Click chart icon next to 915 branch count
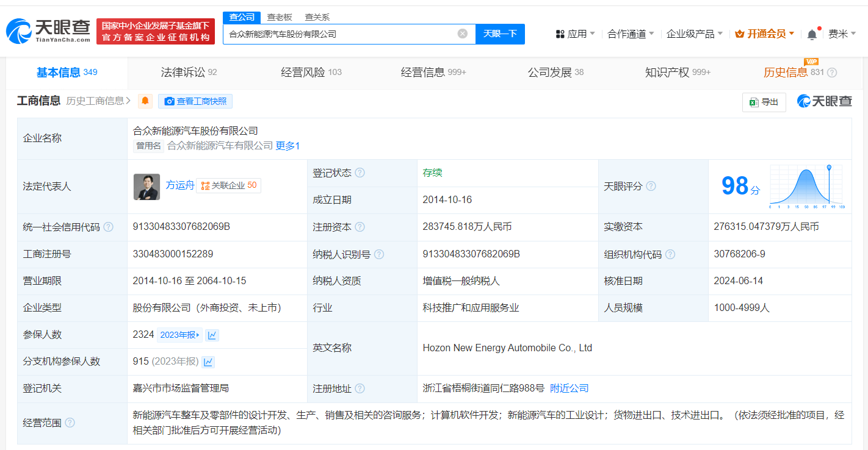 [x=208, y=362]
